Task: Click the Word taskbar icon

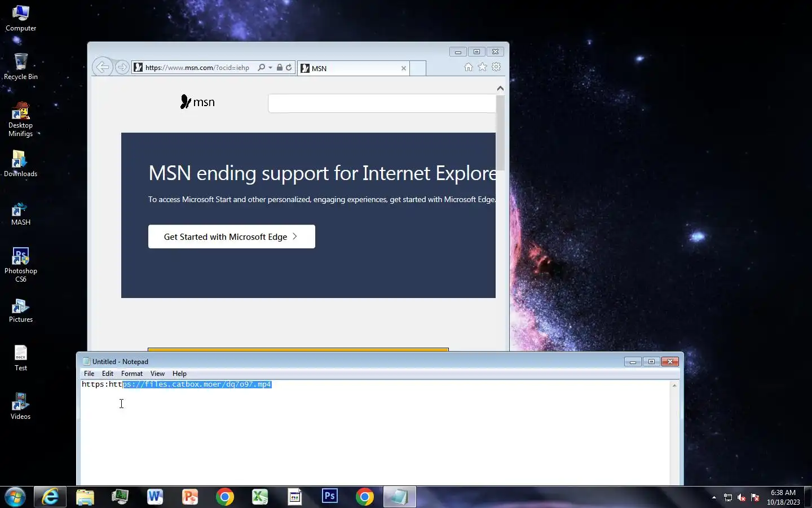Action: [155, 497]
